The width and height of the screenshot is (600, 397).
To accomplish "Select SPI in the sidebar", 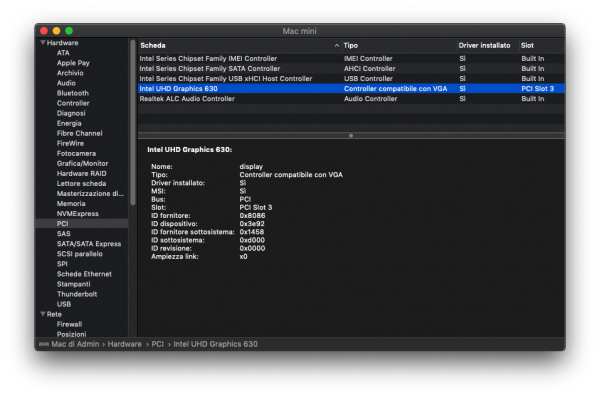I will [62, 264].
